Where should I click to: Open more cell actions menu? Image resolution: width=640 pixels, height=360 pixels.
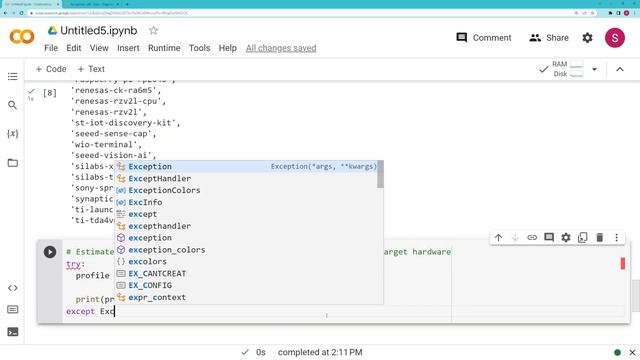click(616, 238)
